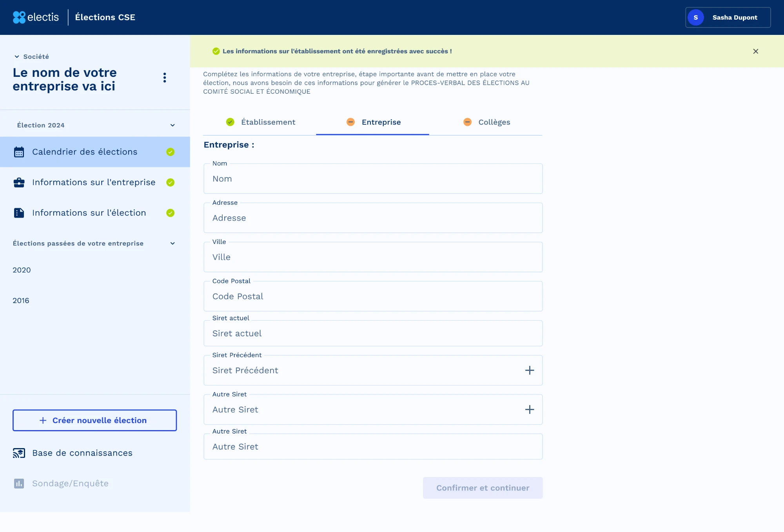Viewport: 784px width, 532px height.
Task: Open the 2016 past election
Action: (x=21, y=301)
